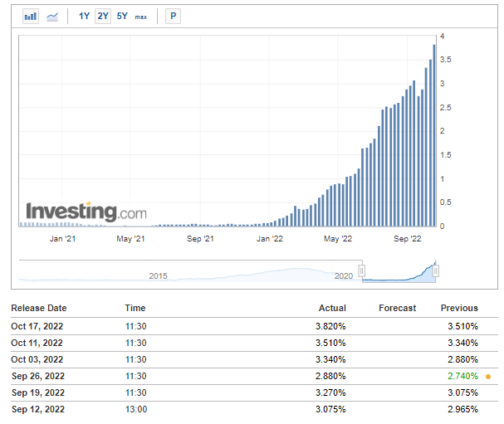Grab the right range slider handle
The width and height of the screenshot is (504, 424).
click(x=436, y=271)
